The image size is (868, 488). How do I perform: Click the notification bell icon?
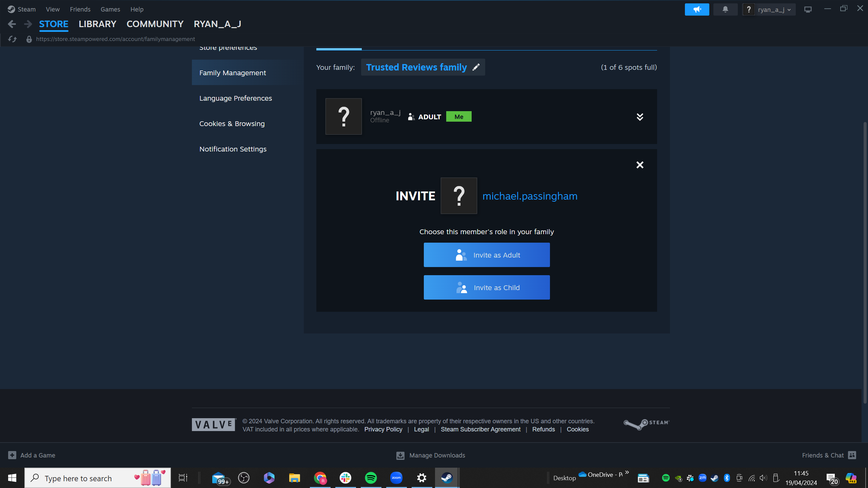(726, 9)
